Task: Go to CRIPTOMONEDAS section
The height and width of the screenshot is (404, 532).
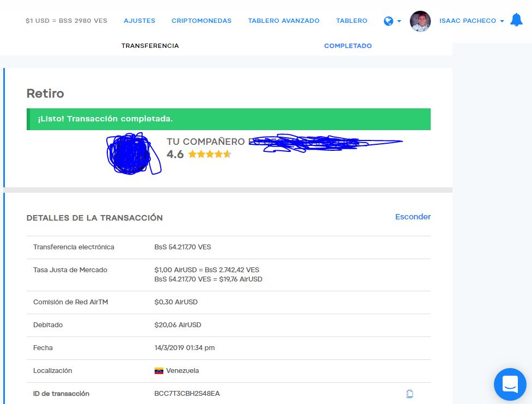Action: tap(201, 21)
